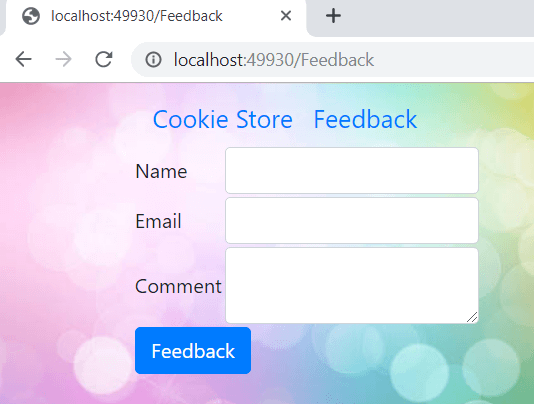Open the Feedback nav link in header

click(x=365, y=120)
